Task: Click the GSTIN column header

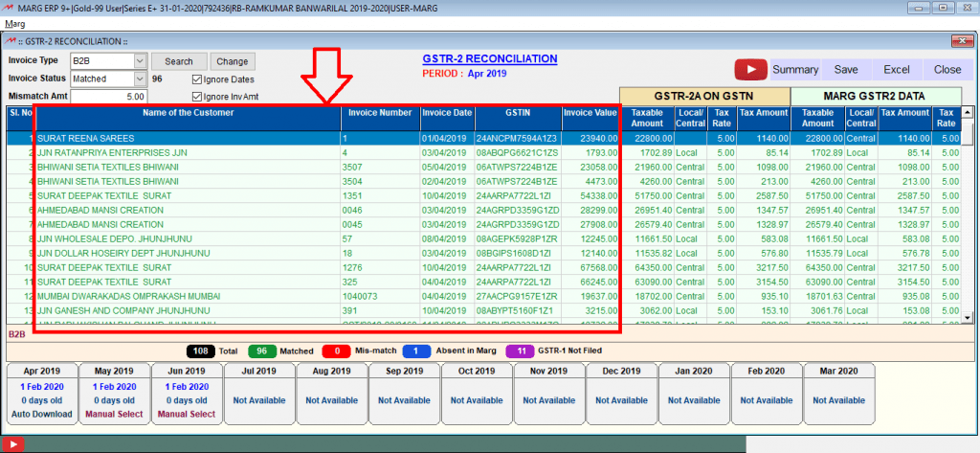Action: [x=518, y=118]
